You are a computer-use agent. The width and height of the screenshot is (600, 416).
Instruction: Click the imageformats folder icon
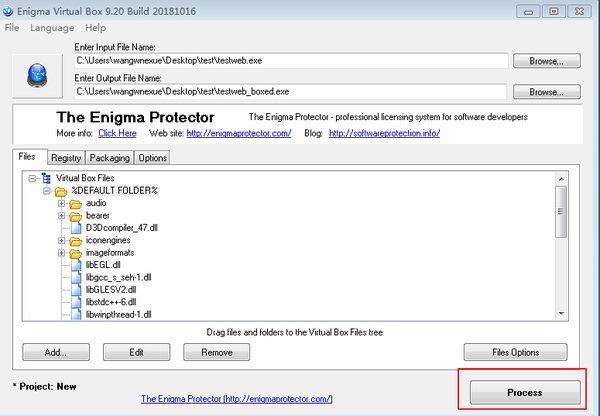coord(76,253)
